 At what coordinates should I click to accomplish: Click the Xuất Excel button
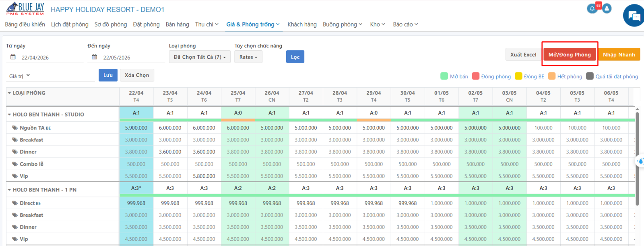(x=523, y=54)
